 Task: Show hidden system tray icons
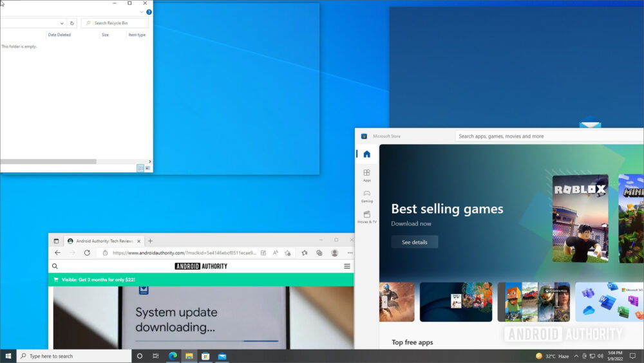coord(576,356)
